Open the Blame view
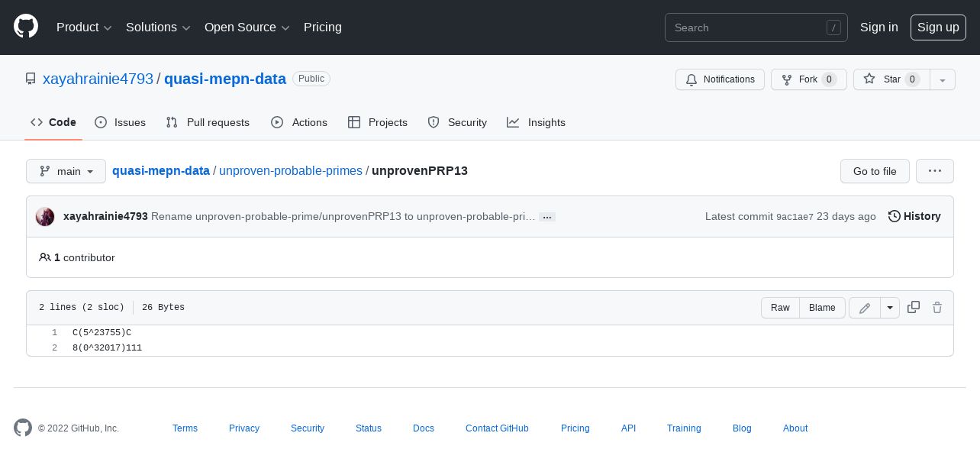Viewport: 980px width, 475px height. [x=822, y=308]
